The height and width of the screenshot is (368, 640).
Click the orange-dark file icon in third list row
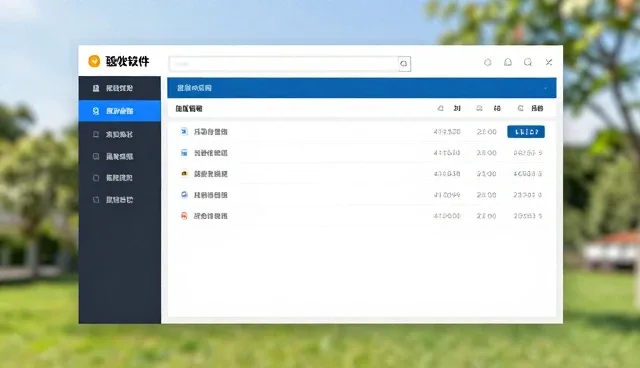[x=184, y=173]
